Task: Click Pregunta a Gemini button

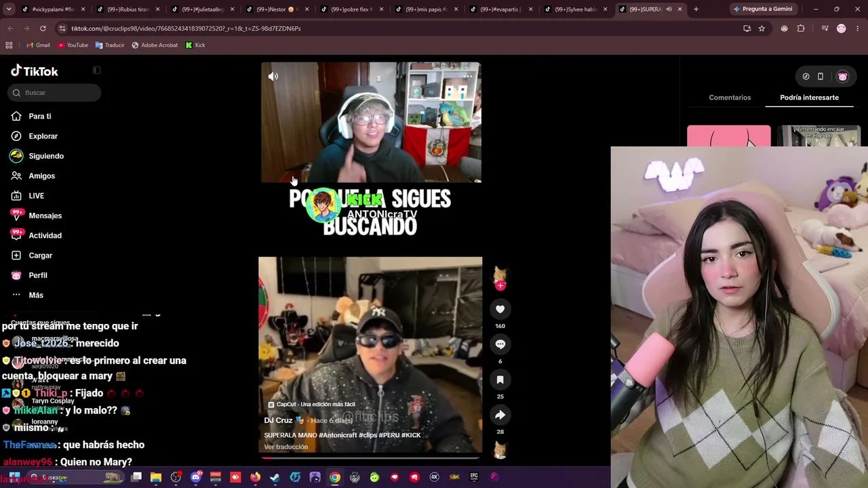Action: click(x=762, y=9)
